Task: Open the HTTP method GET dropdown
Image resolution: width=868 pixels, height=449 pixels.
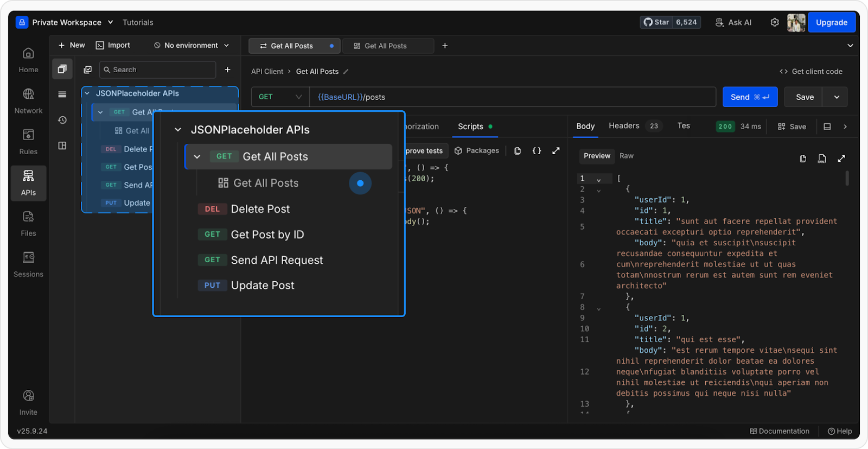Action: click(280, 97)
